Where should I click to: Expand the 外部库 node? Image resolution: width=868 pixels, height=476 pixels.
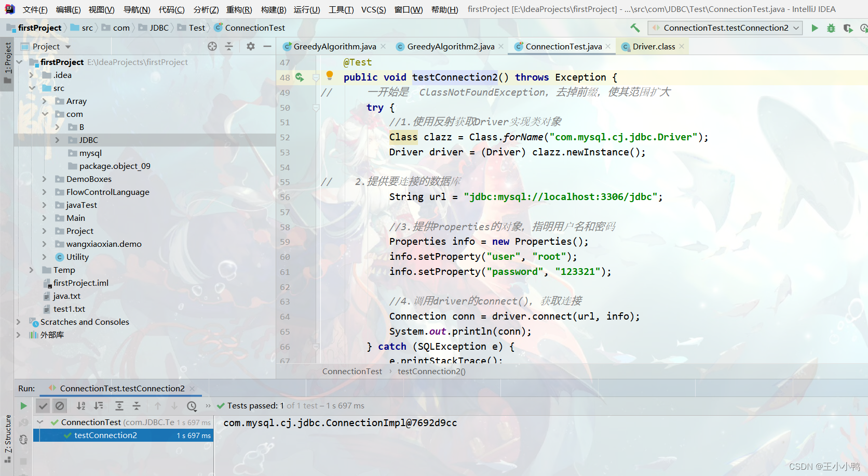tap(19, 335)
